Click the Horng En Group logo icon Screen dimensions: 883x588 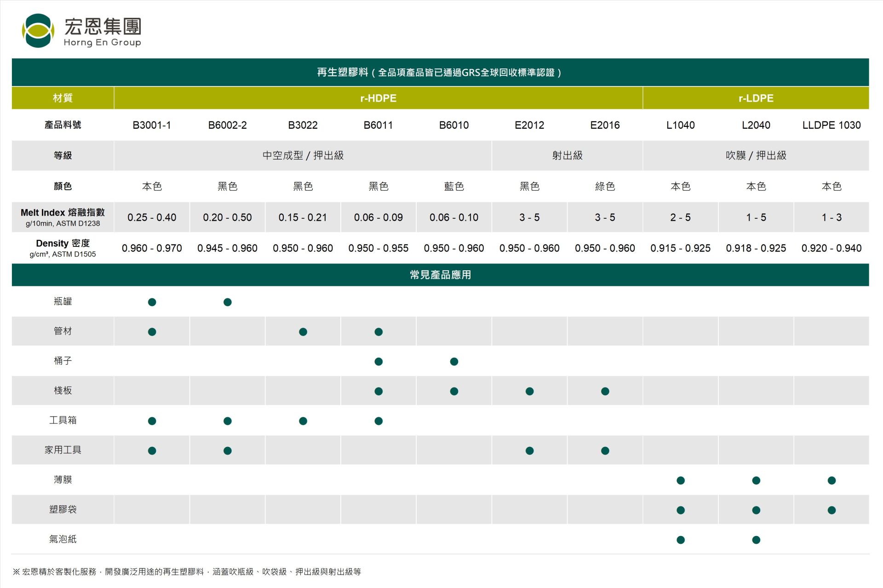38,31
